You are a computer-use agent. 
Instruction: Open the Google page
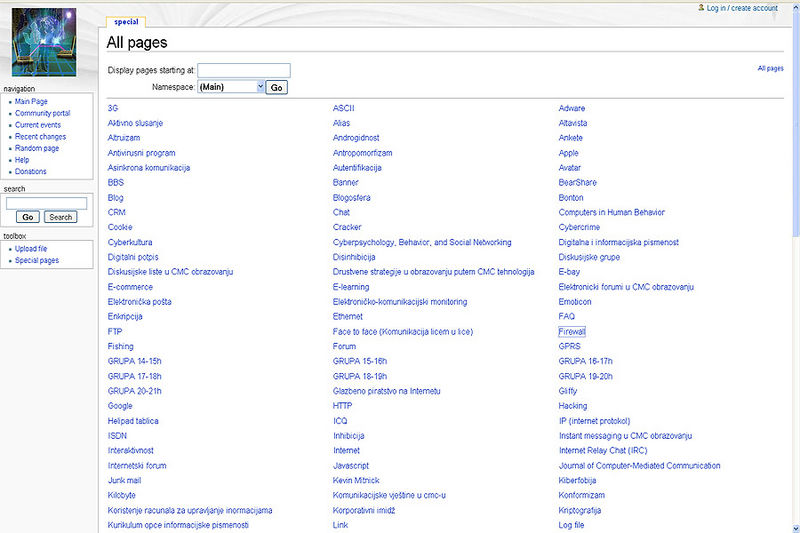(120, 406)
